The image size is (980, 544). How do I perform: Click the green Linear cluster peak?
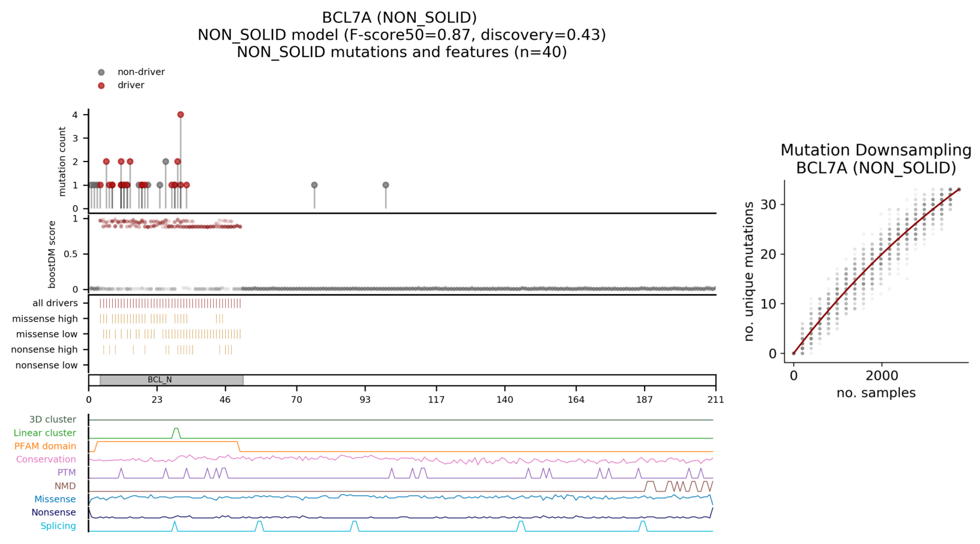[176, 429]
